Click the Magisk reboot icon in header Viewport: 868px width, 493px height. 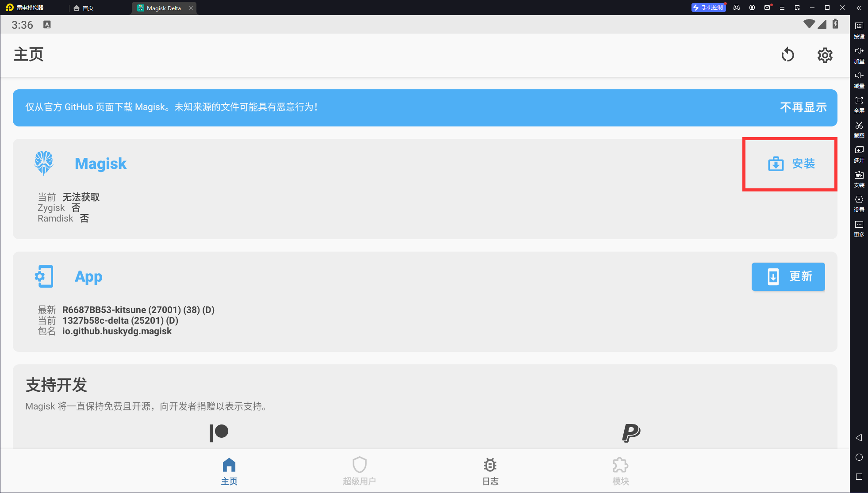point(787,55)
